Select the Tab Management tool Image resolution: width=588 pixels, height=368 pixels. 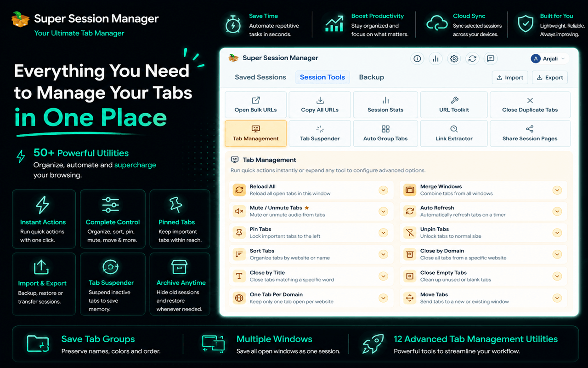[256, 133]
